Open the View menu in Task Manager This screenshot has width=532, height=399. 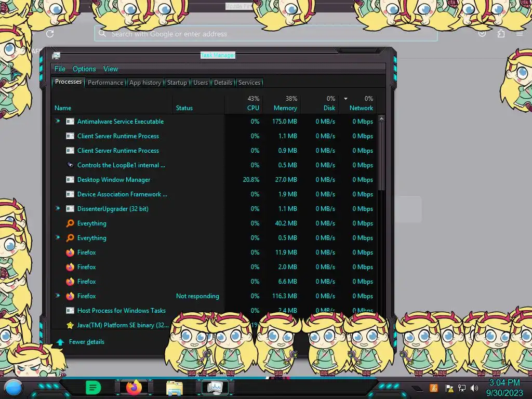click(111, 69)
